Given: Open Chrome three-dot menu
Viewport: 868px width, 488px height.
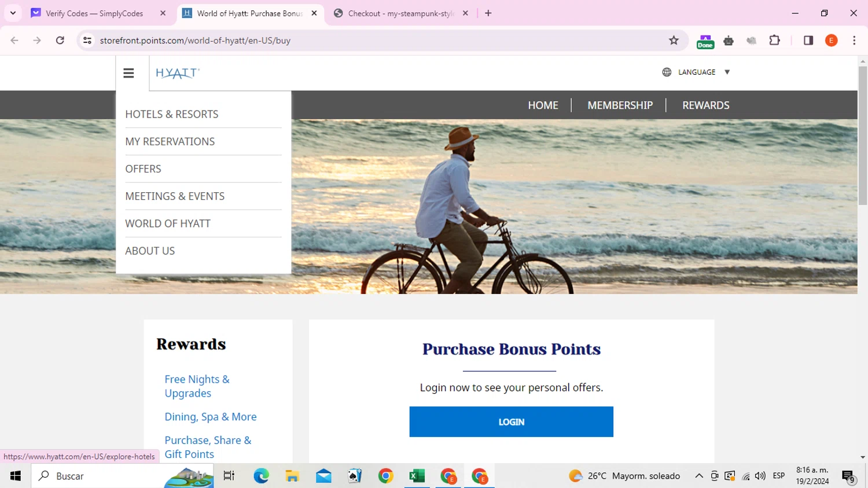Looking at the screenshot, I should pos(854,41).
